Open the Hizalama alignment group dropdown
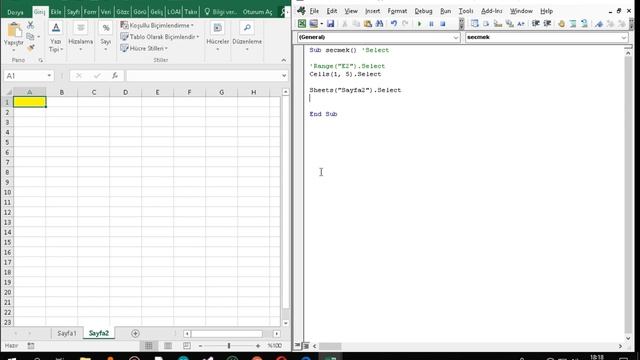This screenshot has width=640, height=360. point(80,38)
